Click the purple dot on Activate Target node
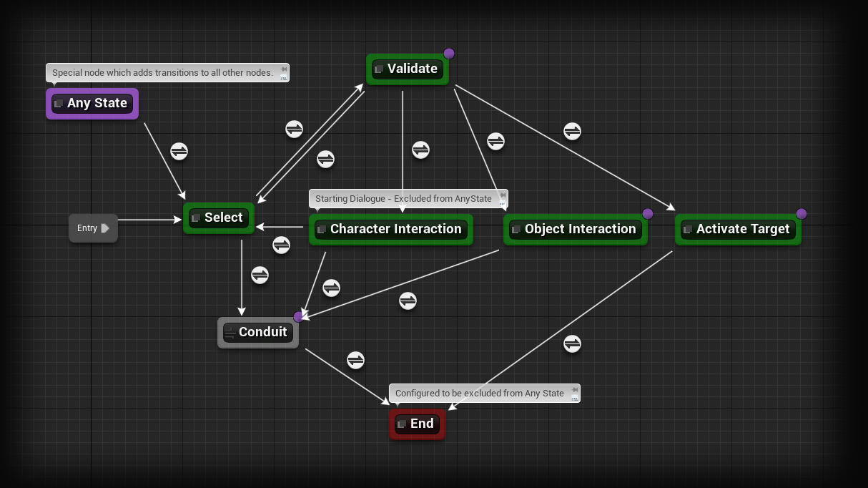 tap(801, 214)
